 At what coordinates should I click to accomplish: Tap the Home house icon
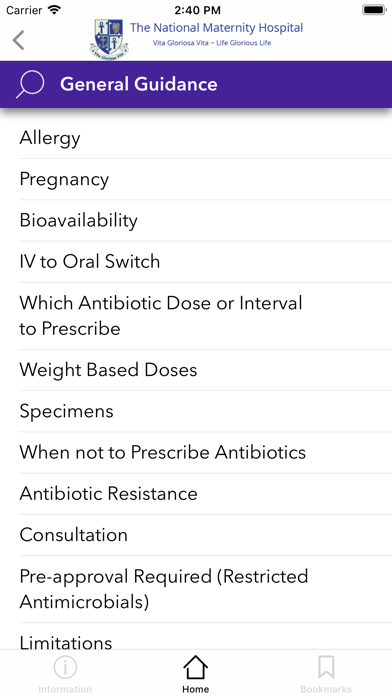click(195, 667)
